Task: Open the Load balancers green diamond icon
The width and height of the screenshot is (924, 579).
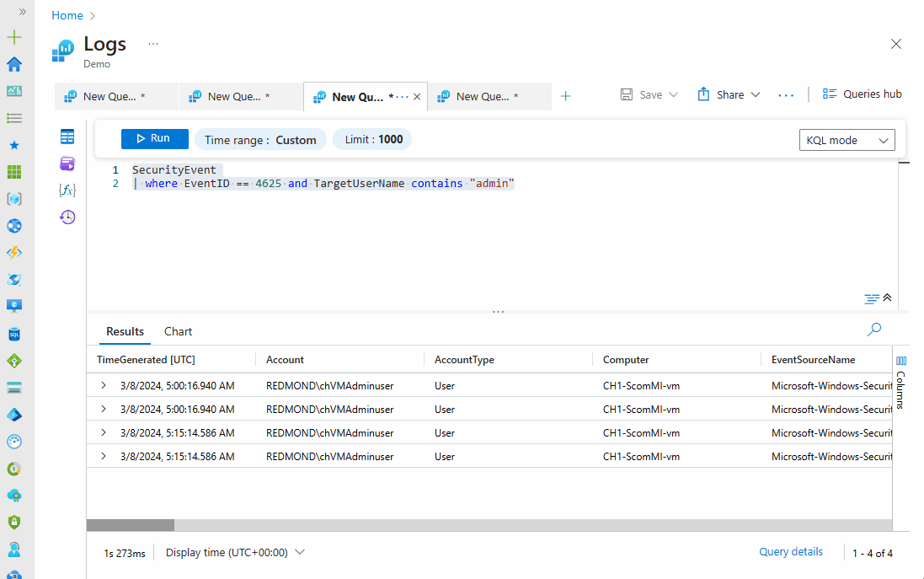Action: [x=14, y=361]
